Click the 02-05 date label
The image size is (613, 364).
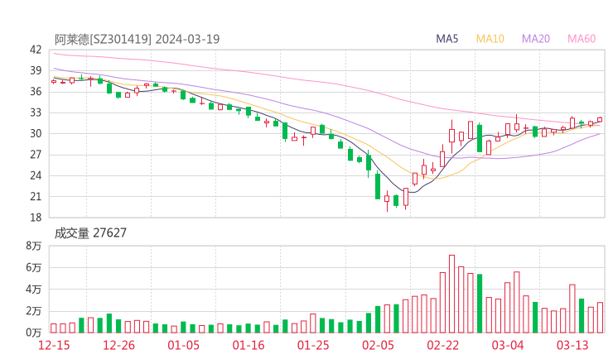[378, 345]
